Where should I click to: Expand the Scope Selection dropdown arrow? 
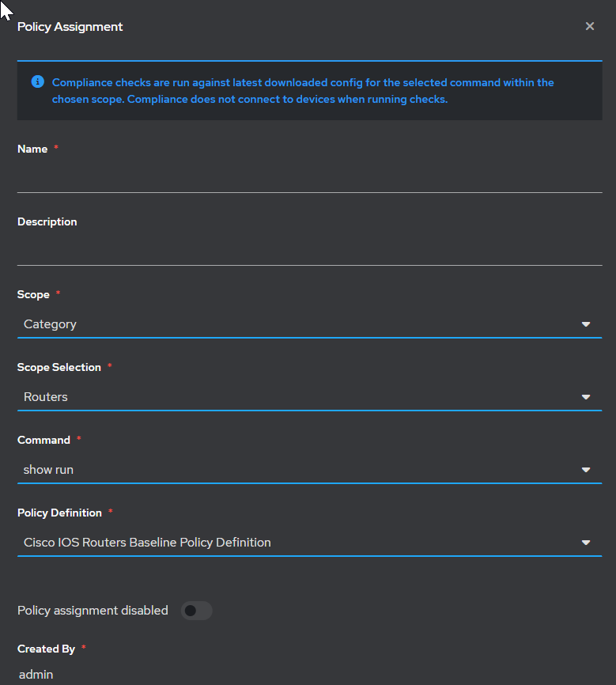[586, 397]
